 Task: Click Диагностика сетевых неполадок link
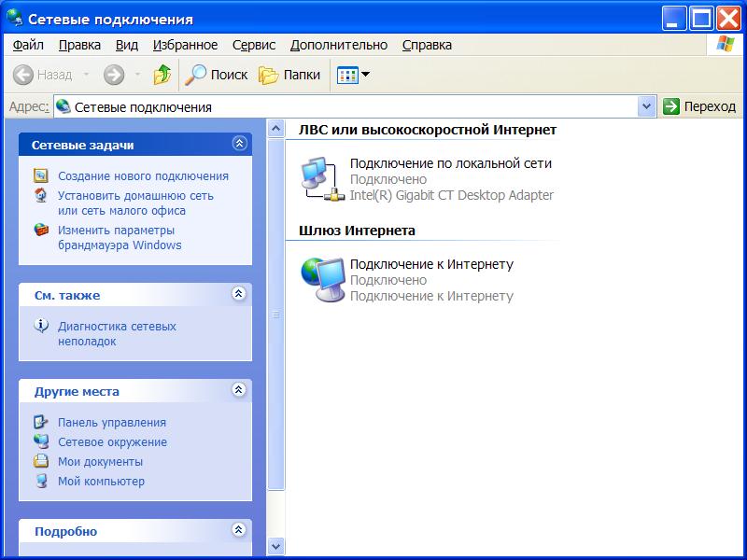pos(117,334)
